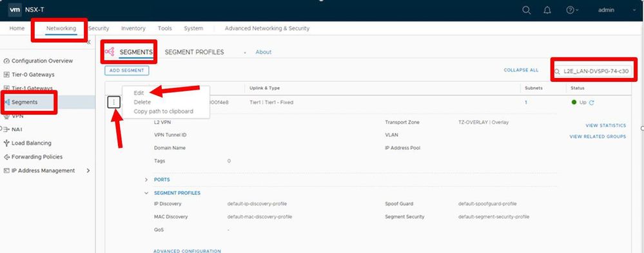644x253 pixels.
Task: Open NAT in sidebar
Action: [x=17, y=129]
